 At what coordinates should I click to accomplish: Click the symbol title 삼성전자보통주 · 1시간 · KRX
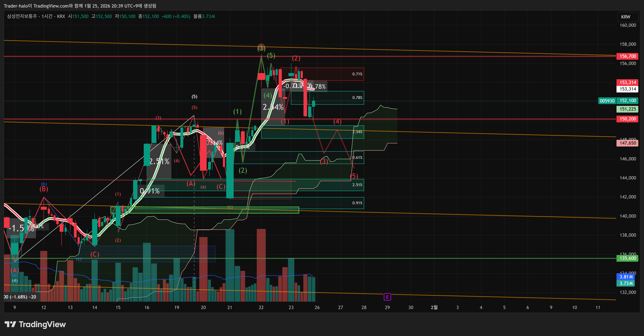pyautogui.click(x=36, y=17)
